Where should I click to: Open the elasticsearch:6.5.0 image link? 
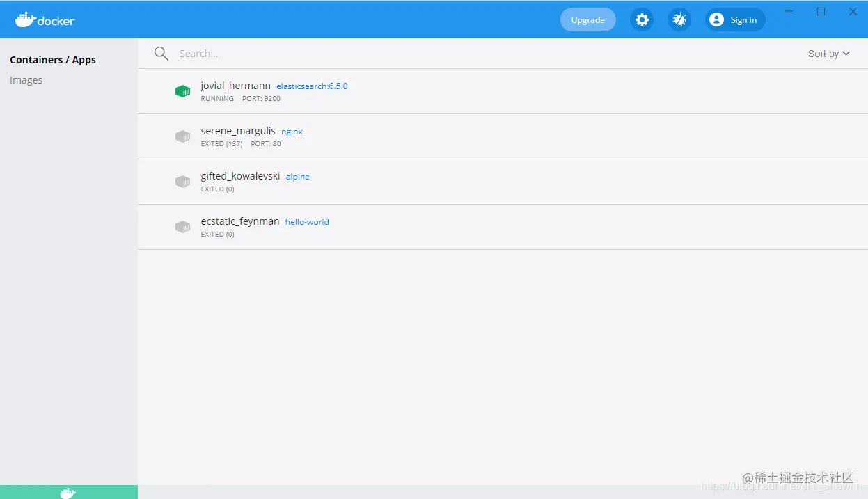(x=312, y=86)
